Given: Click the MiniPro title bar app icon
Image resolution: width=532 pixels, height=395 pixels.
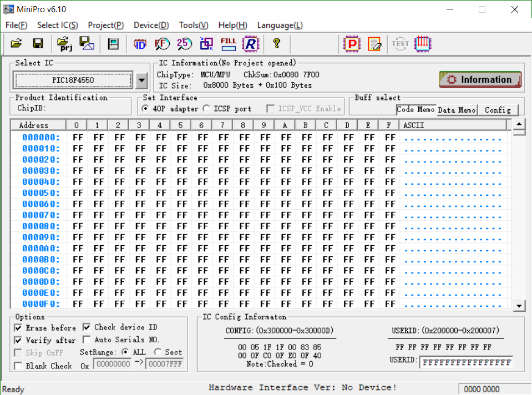Looking at the screenshot, I should (x=8, y=9).
